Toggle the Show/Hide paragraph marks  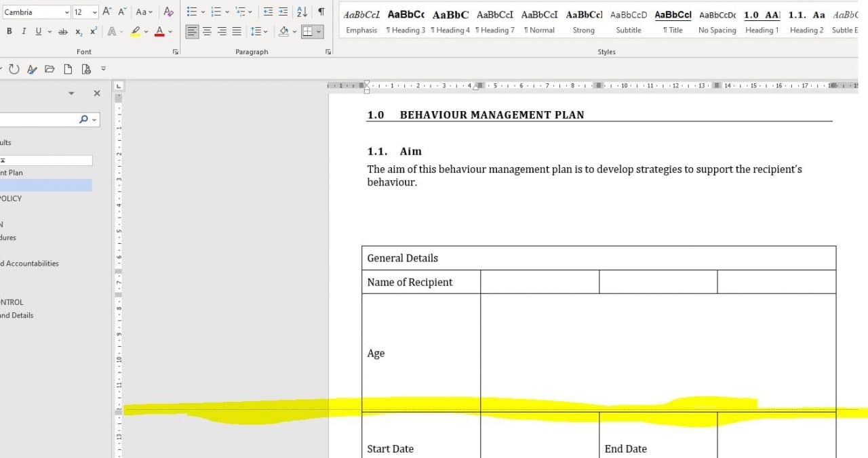(x=320, y=12)
